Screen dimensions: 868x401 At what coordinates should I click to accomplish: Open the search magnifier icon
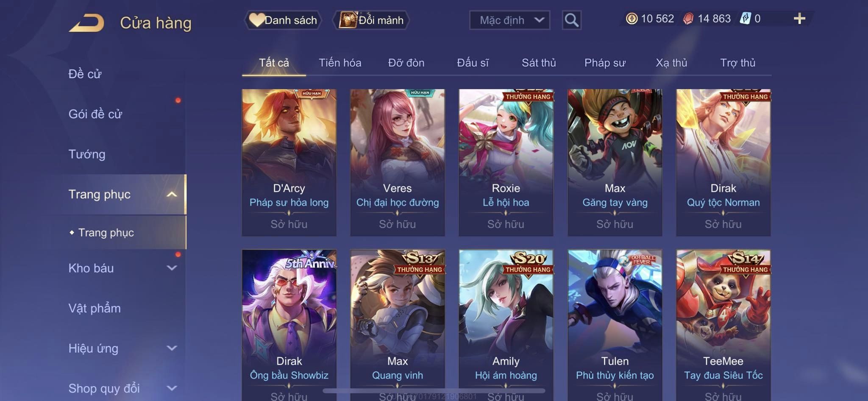coord(571,20)
